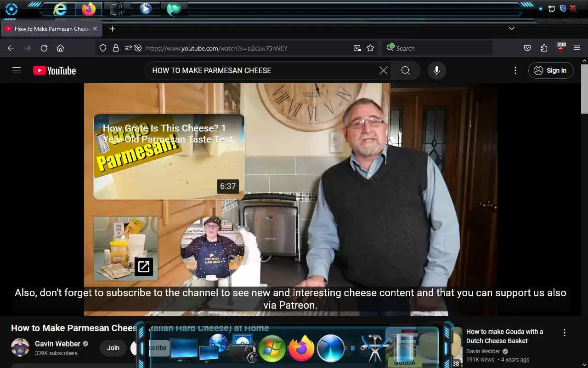This screenshot has height=368, width=588.
Task: Clear the YouTube search query
Action: 384,70
